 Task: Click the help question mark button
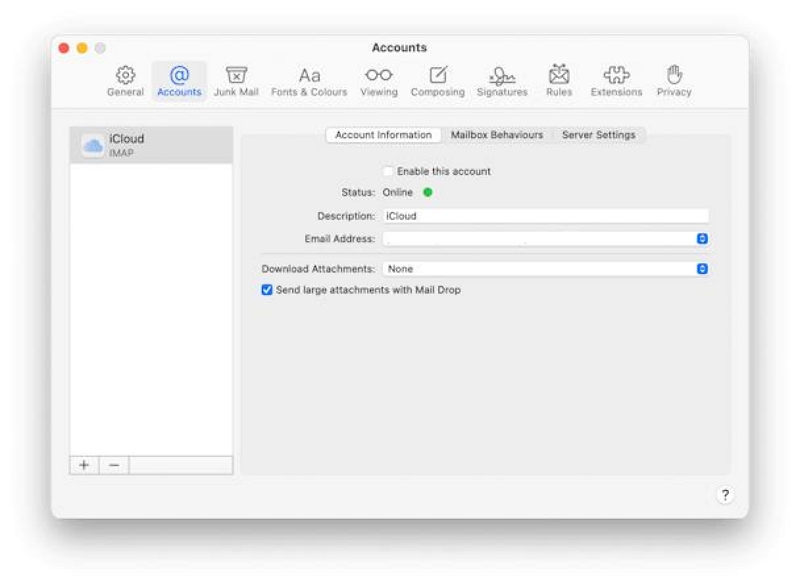click(x=725, y=495)
